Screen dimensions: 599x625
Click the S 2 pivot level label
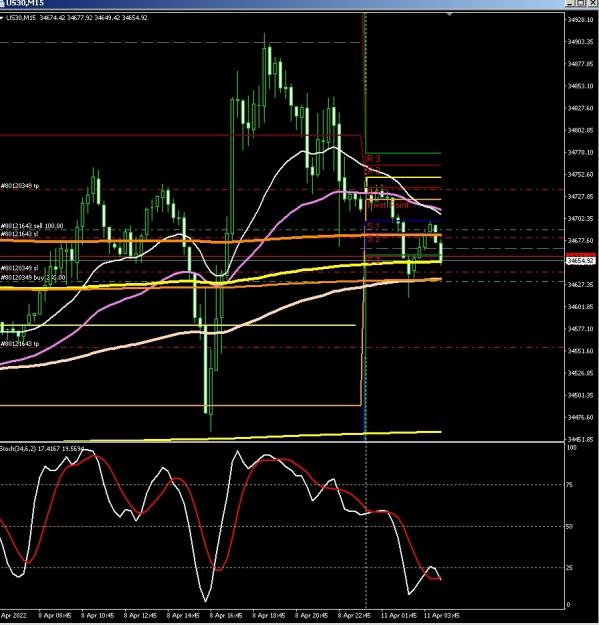(x=373, y=239)
